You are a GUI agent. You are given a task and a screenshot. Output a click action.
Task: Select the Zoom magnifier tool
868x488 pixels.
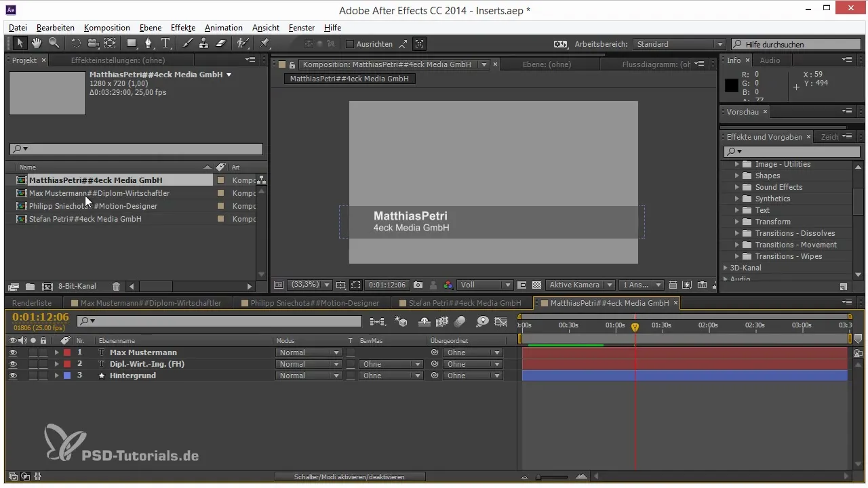54,43
